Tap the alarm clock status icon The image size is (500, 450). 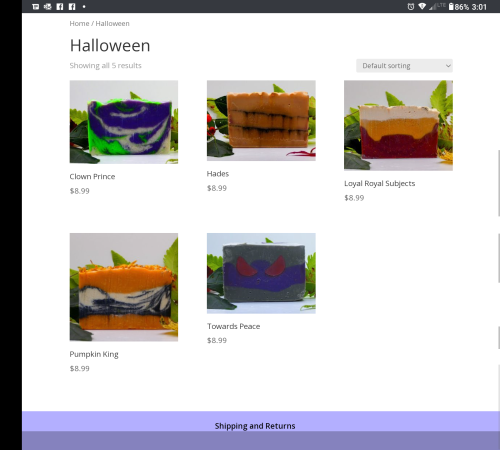coord(411,6)
